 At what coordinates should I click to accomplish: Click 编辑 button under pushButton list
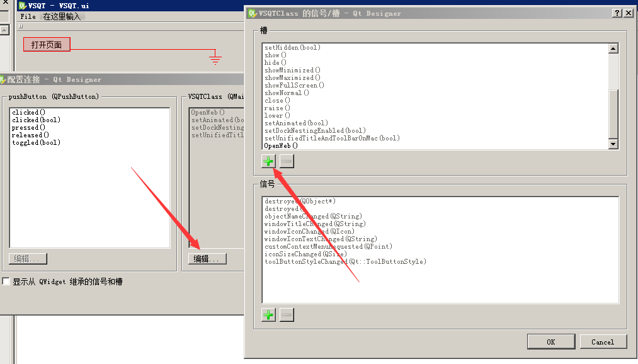tap(28, 259)
